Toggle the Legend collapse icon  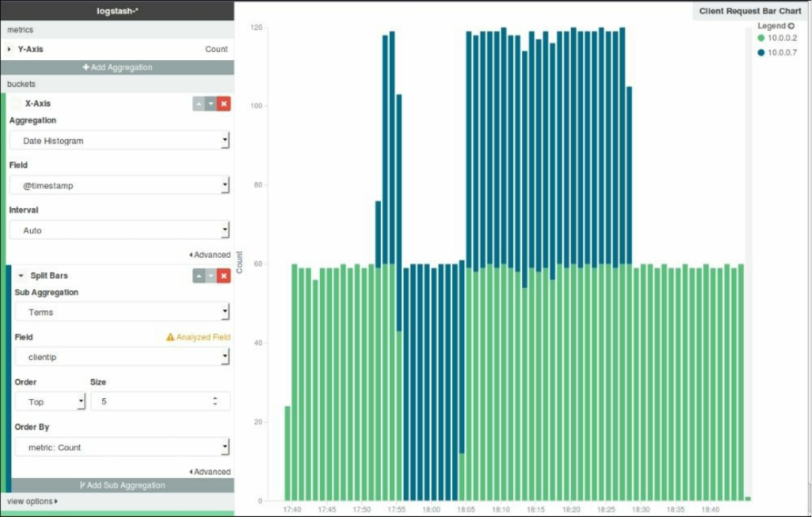(791, 26)
